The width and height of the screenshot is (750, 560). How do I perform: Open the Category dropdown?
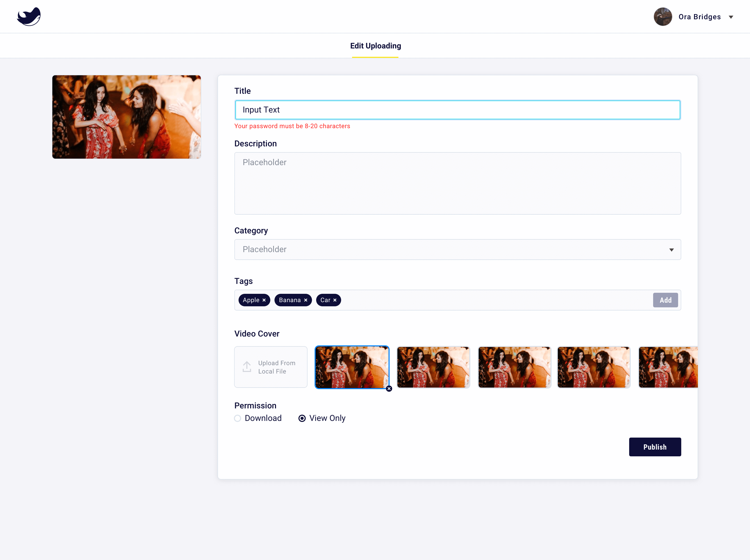pos(458,250)
